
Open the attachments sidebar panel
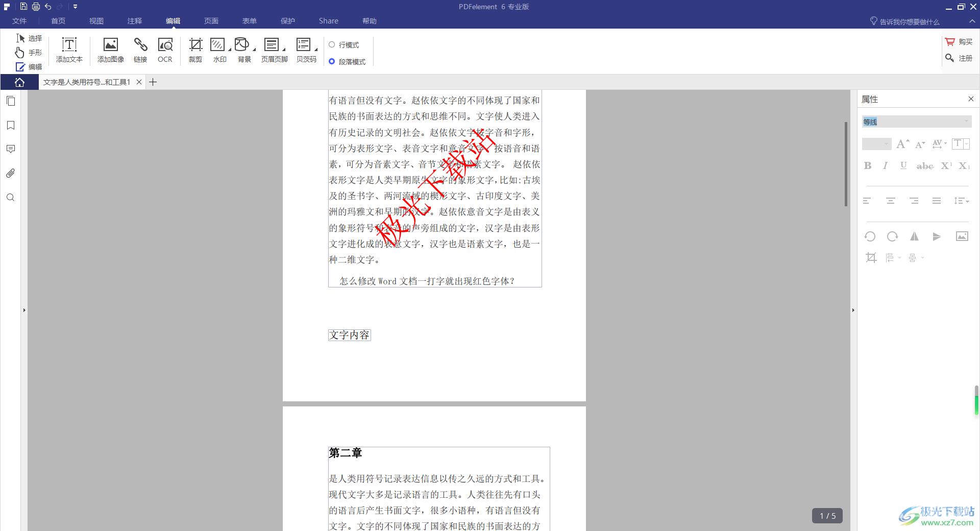[11, 173]
